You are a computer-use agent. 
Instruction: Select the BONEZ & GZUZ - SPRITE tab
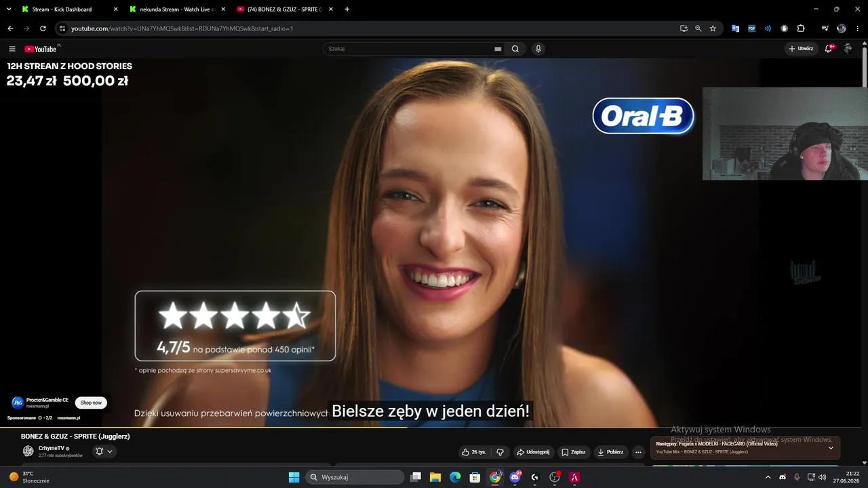click(285, 9)
